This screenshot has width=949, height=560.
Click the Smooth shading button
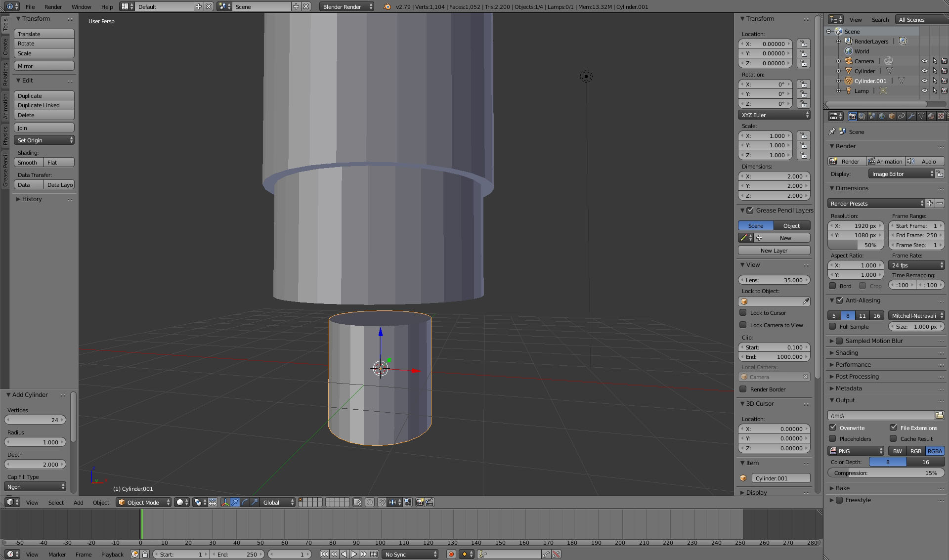pyautogui.click(x=29, y=163)
